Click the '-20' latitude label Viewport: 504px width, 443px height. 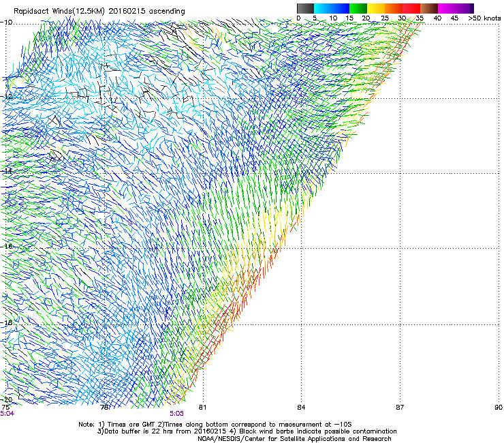pos(6,400)
